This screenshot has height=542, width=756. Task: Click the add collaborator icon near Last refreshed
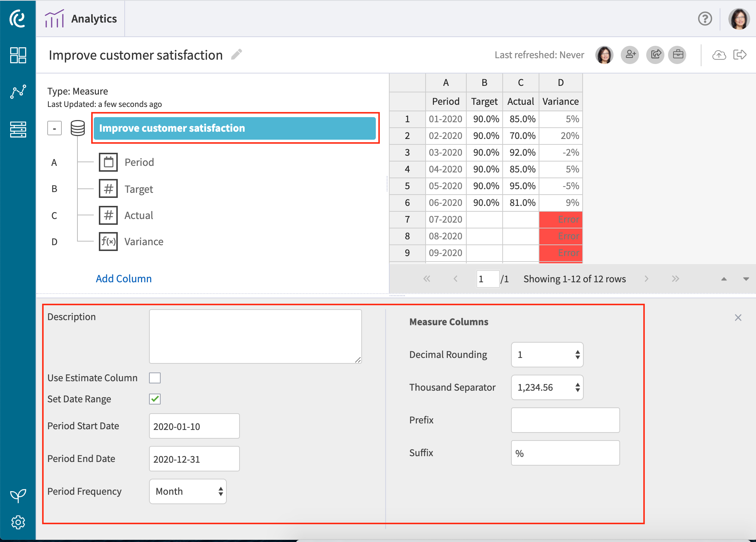point(630,55)
